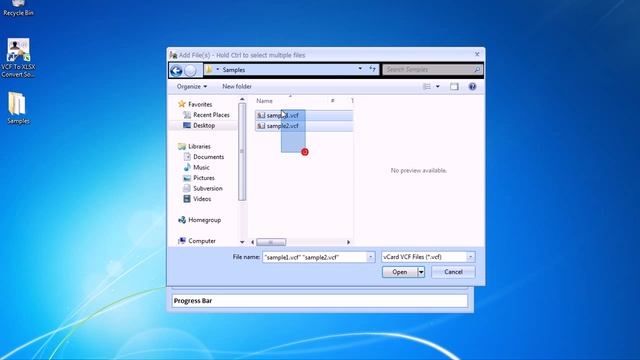Viewport: 640px width, 360px height.
Task: Click the breadcrumb arrow before Samples
Action: [x=218, y=69]
